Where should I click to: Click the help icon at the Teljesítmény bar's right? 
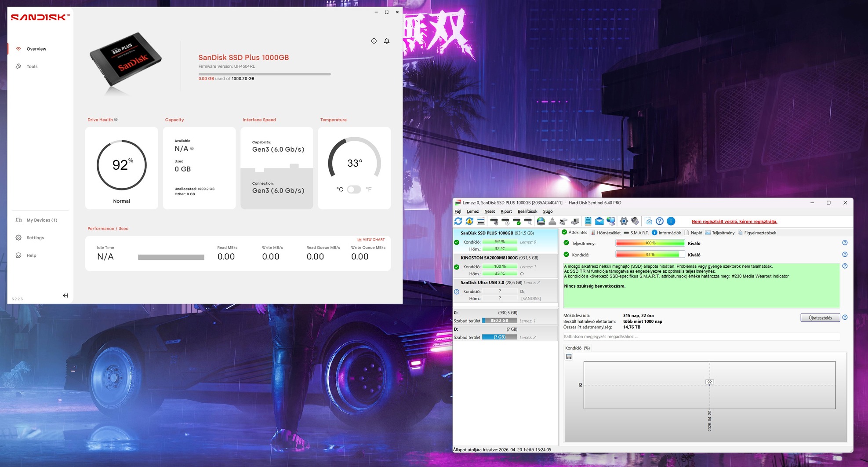[x=845, y=243]
